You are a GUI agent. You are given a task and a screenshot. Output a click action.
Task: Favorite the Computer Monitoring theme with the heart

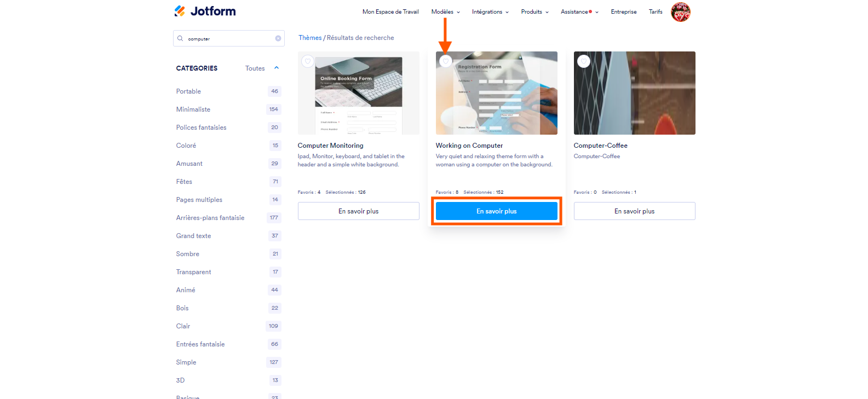pos(308,61)
